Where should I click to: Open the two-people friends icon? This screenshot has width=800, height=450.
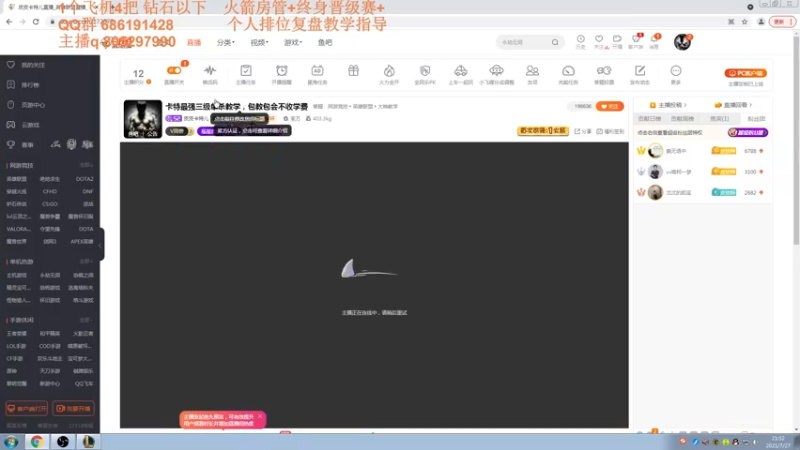click(532, 71)
